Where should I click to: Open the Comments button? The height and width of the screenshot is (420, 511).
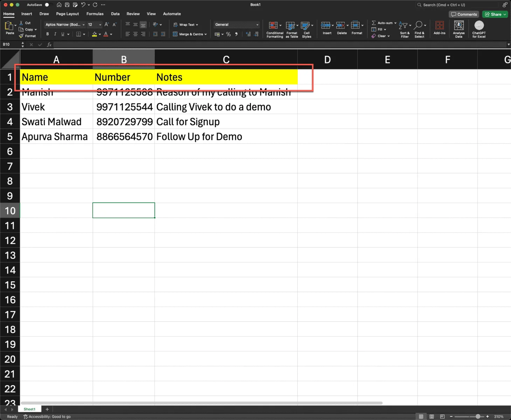(464, 14)
